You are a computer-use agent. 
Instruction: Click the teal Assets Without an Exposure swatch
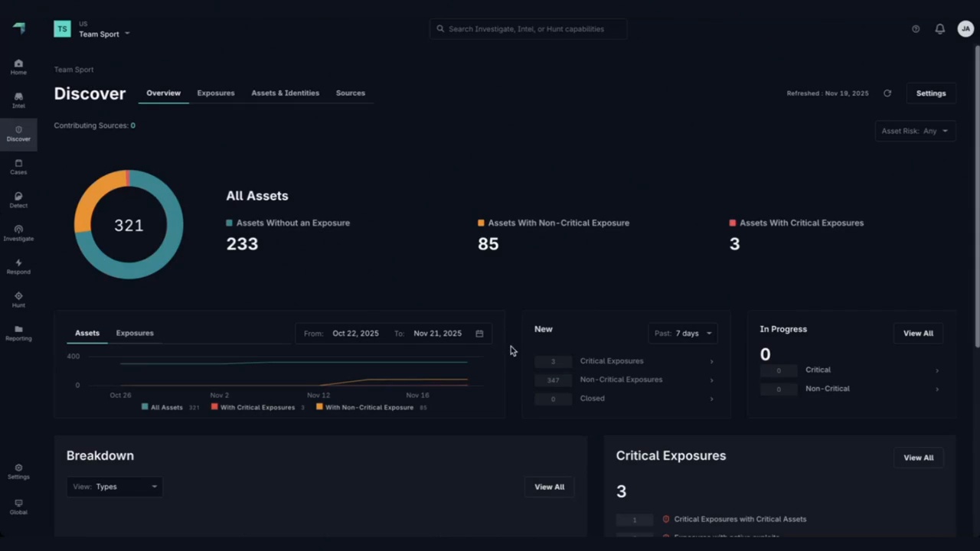coord(229,223)
